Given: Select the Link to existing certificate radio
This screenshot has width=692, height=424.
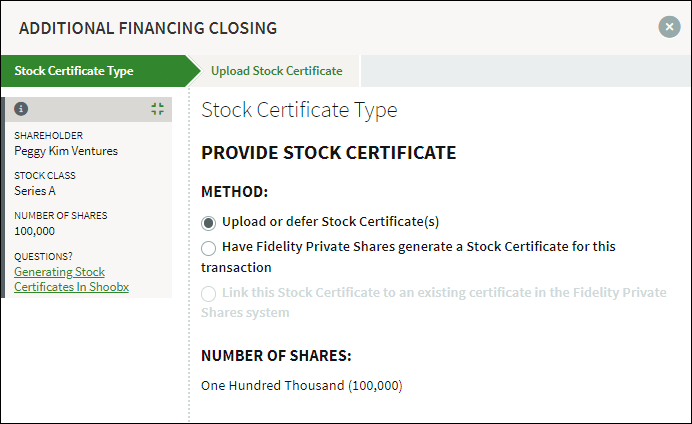Looking at the screenshot, I should (208, 294).
